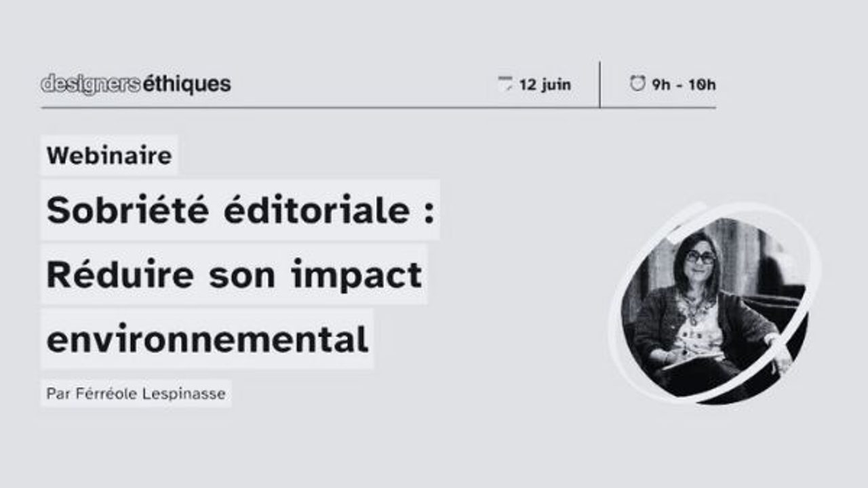Viewport: 868px width, 488px height.
Task: Click the "environnemental" title line
Action: click(x=207, y=339)
